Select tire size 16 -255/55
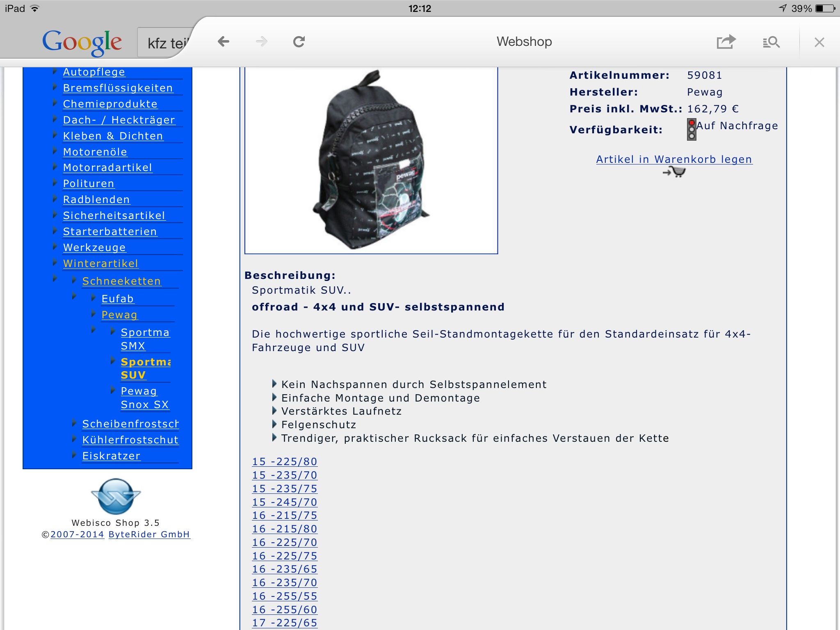Viewport: 840px width, 630px height. coord(285,596)
